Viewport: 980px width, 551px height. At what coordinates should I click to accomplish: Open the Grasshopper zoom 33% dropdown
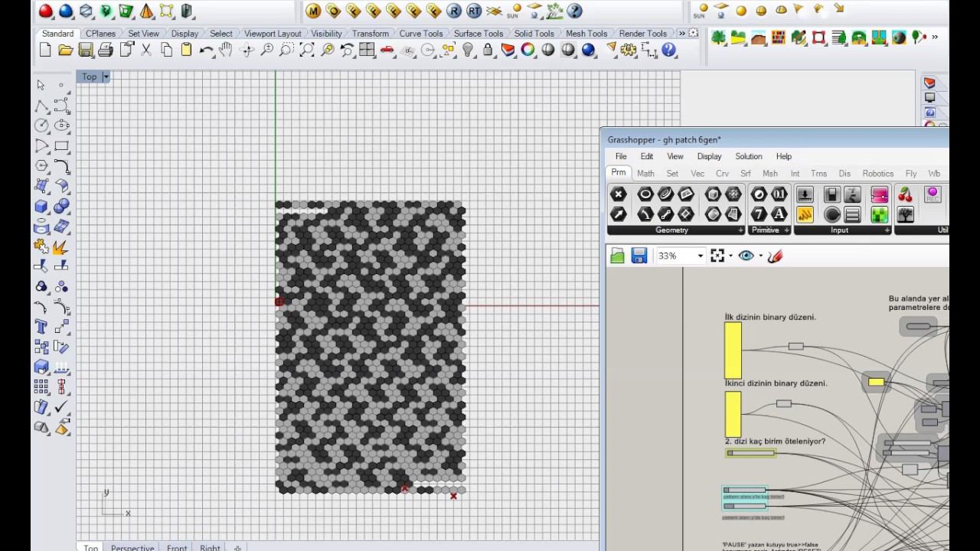pos(701,256)
